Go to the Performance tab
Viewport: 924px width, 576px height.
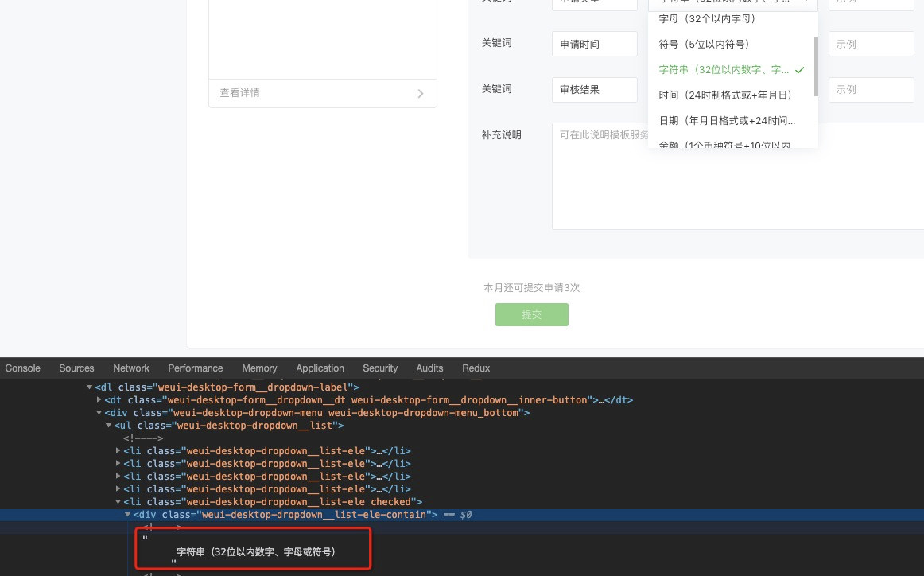coord(195,368)
